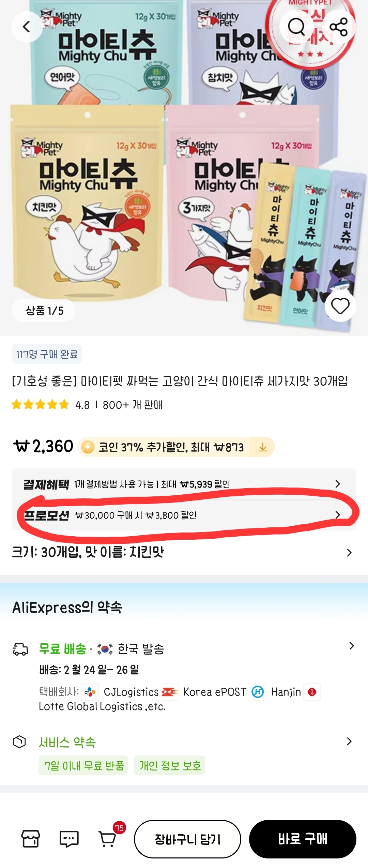Tap the back arrow icon
Screen dimensions: 368x868
click(27, 27)
